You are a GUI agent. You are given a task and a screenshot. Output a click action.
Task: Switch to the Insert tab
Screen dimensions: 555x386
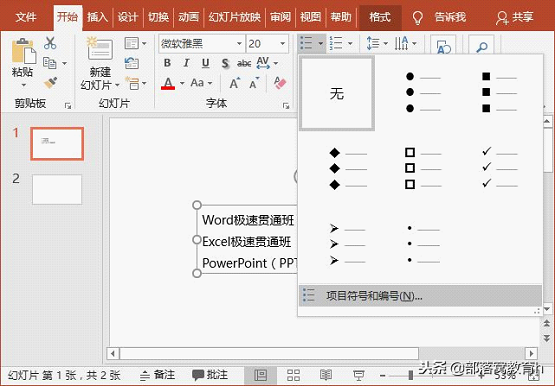tap(97, 17)
